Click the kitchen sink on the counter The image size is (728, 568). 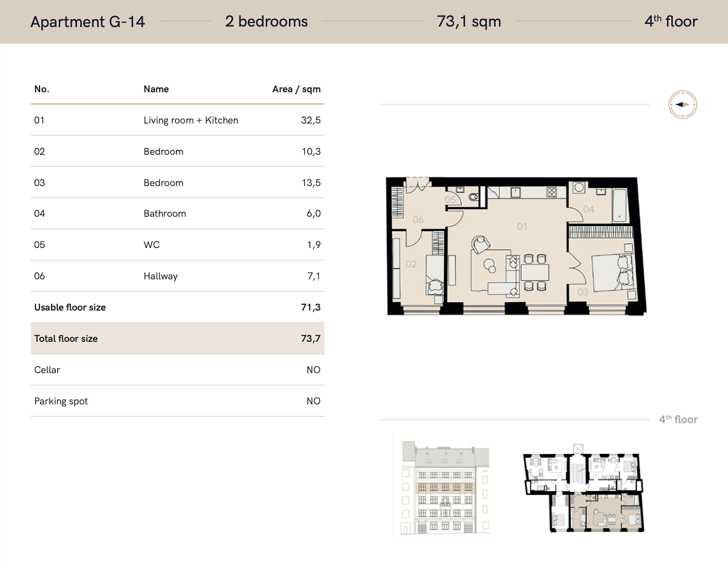516,192
